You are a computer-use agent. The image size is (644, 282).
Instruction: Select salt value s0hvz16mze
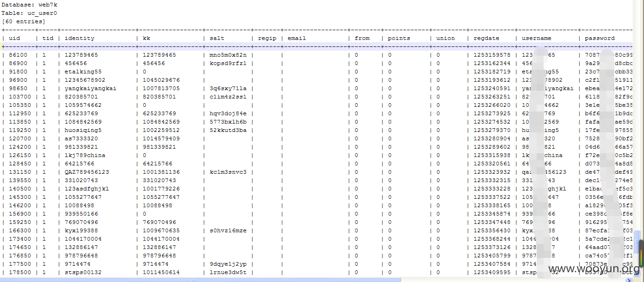(228, 230)
